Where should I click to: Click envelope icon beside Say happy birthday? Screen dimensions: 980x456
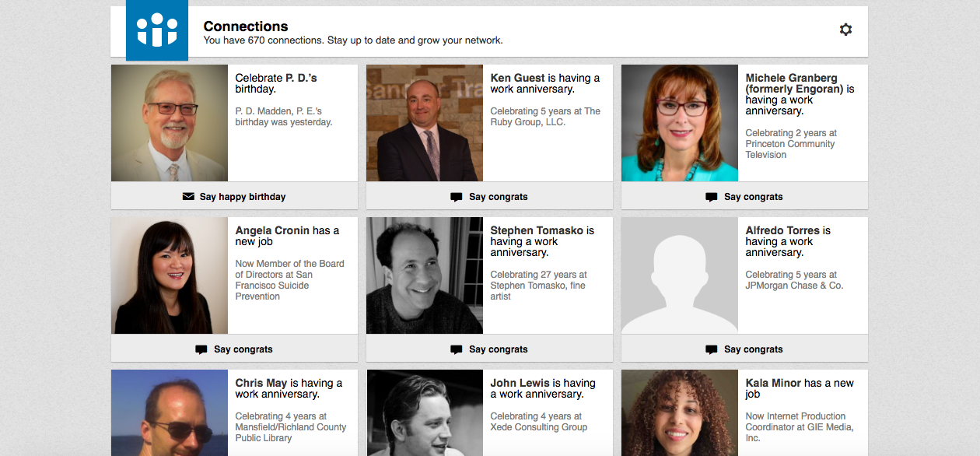click(x=188, y=197)
